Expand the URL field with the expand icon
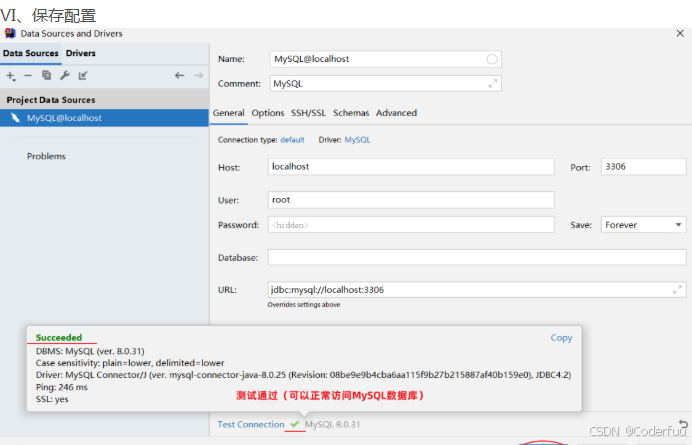The image size is (692, 445). (x=677, y=290)
